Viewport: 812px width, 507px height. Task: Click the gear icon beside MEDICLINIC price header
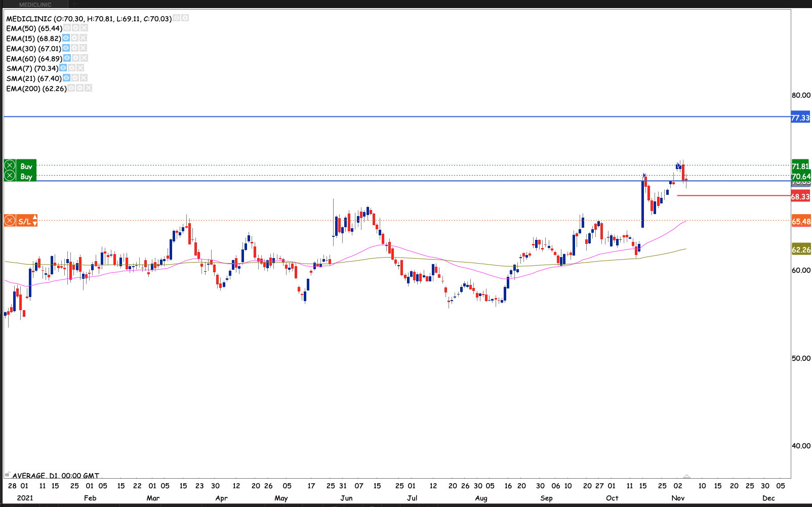(185, 18)
